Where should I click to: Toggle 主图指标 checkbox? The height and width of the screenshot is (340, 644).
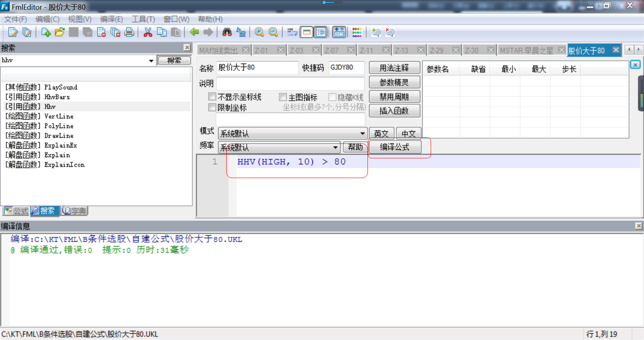[283, 97]
